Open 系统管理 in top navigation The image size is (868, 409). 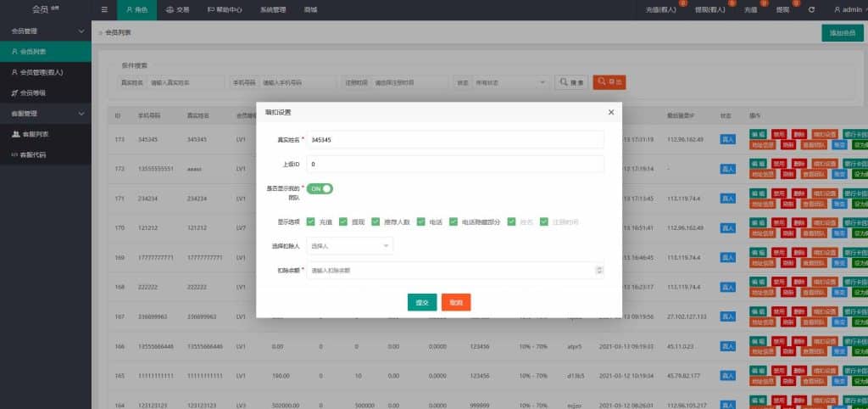pyautogui.click(x=273, y=9)
